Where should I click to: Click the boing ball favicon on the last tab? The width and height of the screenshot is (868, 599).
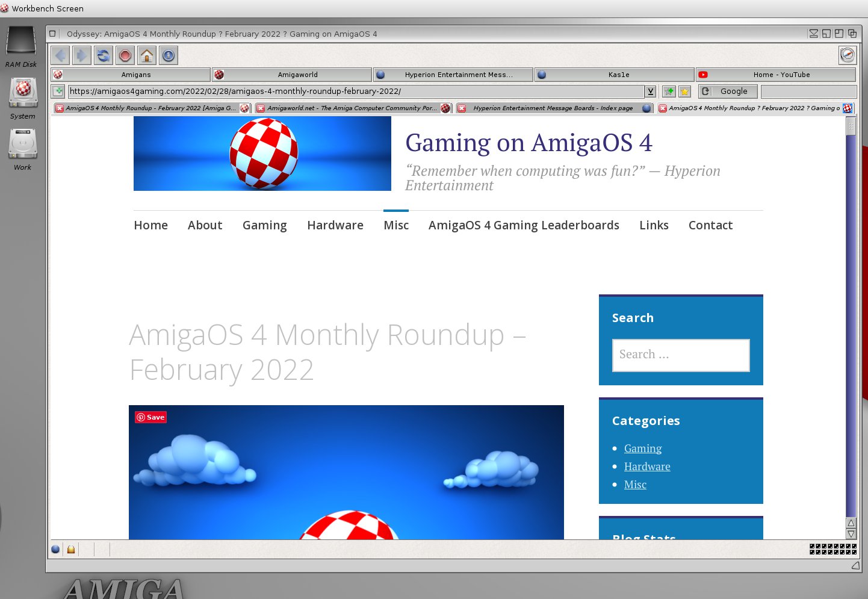pos(848,108)
